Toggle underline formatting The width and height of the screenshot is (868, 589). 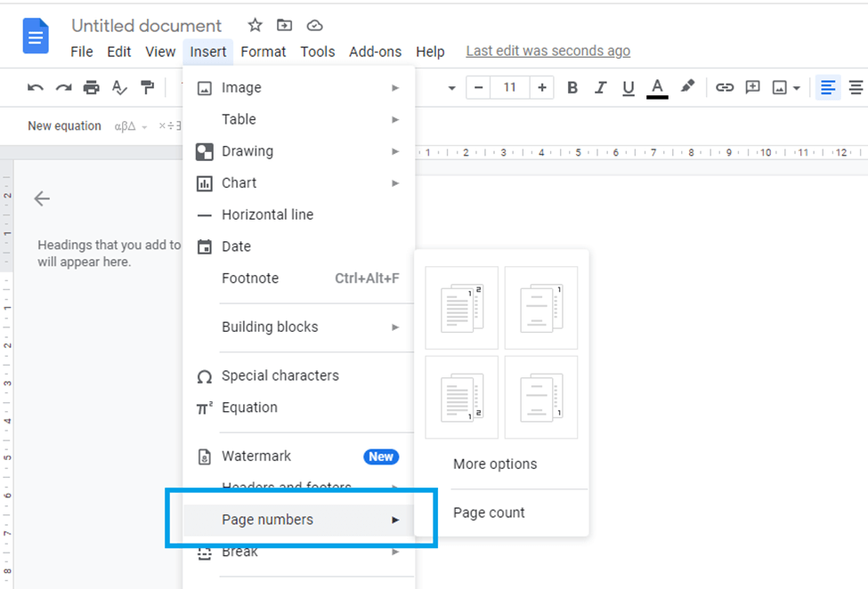629,87
